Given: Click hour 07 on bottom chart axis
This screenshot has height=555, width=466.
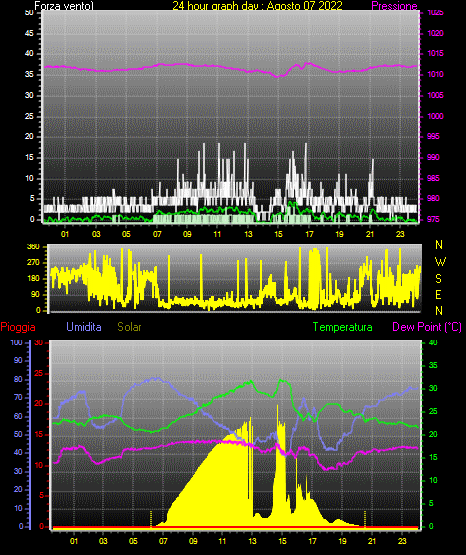Looking at the screenshot, I should pos(163,541).
